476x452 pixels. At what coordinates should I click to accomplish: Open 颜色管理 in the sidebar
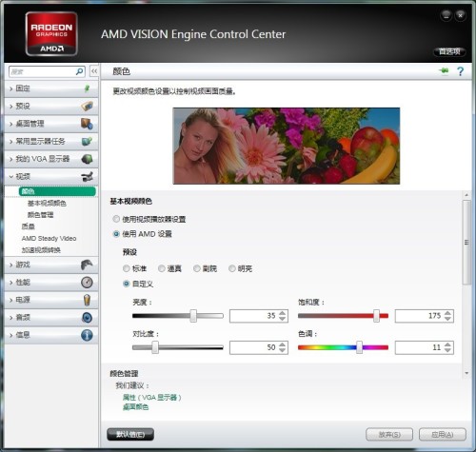tap(40, 215)
